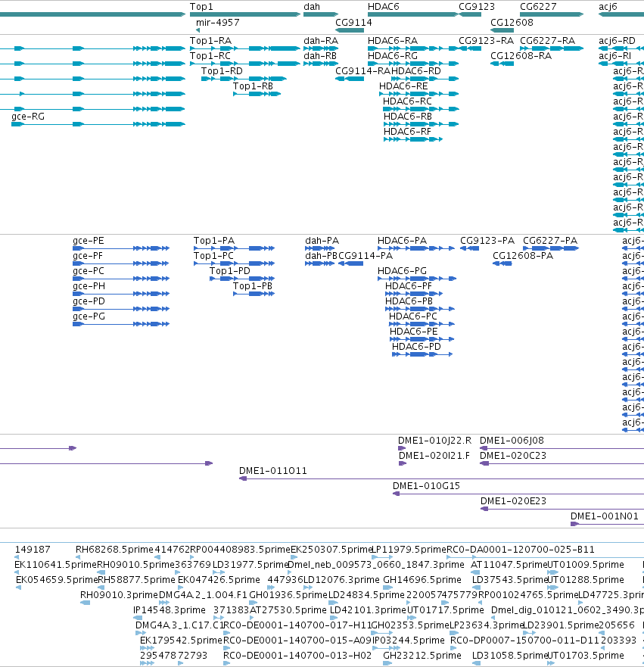Image resolution: width=644 pixels, height=667 pixels.
Task: Click the CG9123-RA transcript label
Action: pos(486,41)
